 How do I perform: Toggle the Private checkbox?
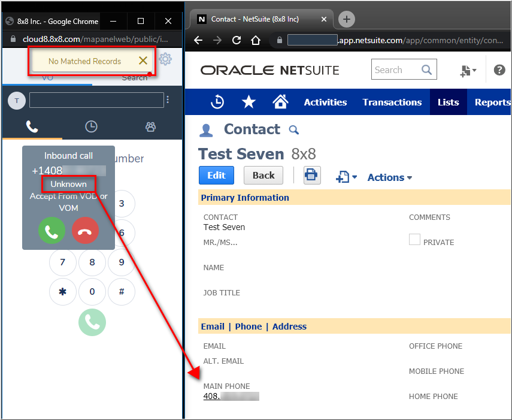tap(415, 240)
